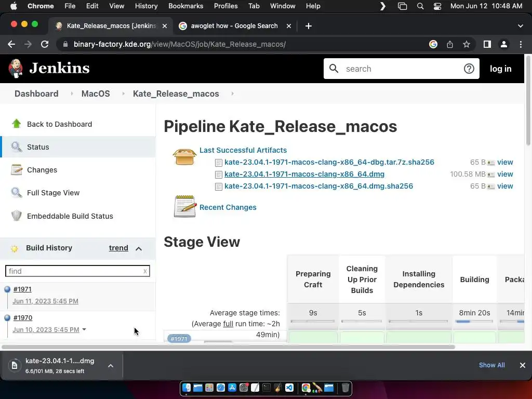Open Visual Studio Code from the Dock
Screen dimensions: 532x399
[289, 388]
